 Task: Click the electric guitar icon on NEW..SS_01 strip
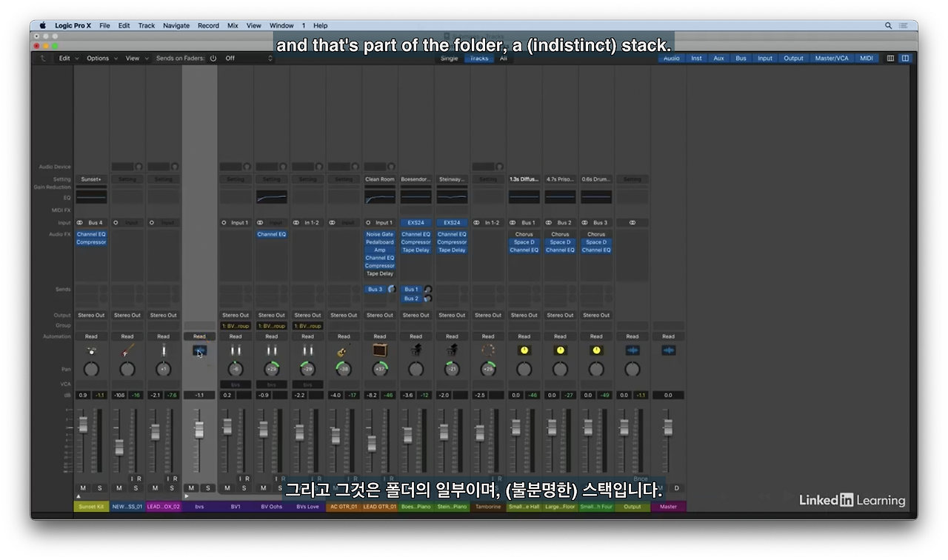[x=127, y=350]
